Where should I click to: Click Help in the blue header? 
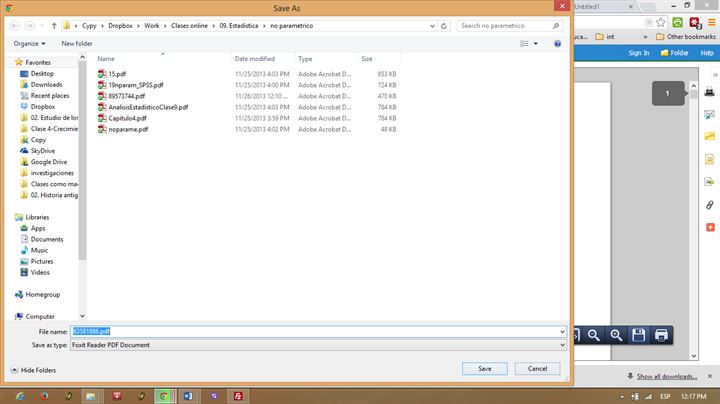[707, 53]
